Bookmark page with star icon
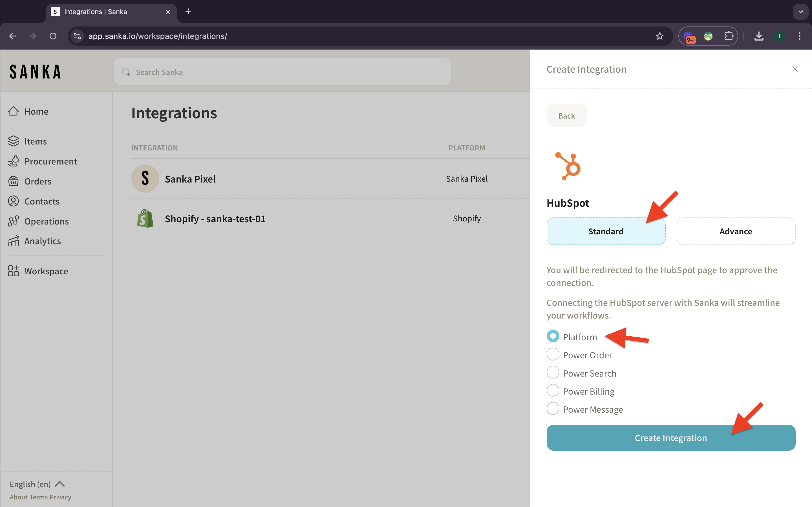The height and width of the screenshot is (507, 812). 659,36
